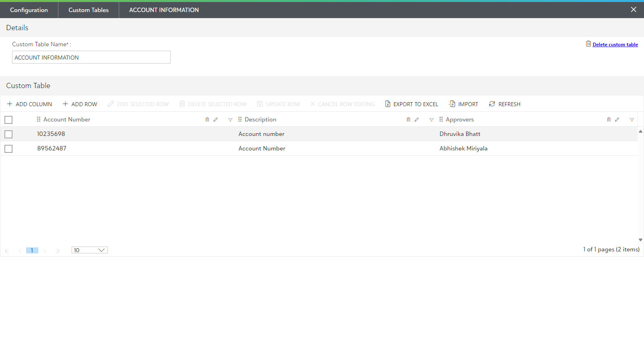644x362 pixels.
Task: Click the Import file icon
Action: pos(452,104)
